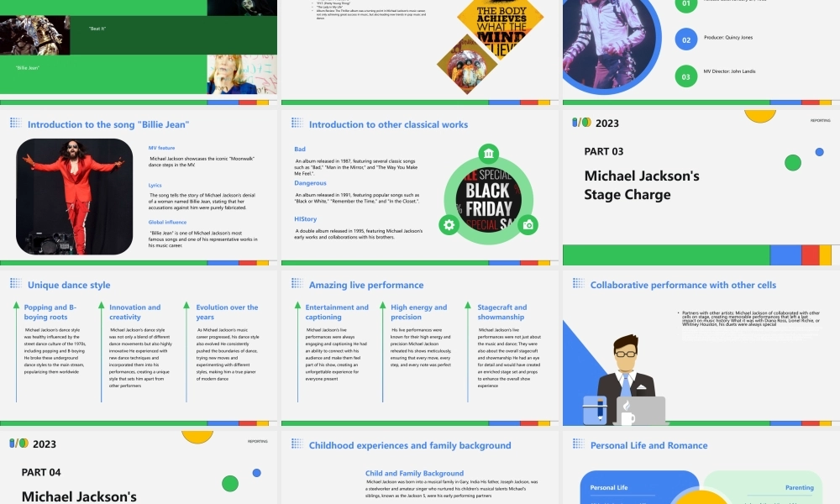
Task: Click the 'Producer: Quincy Jones' text
Action: click(728, 38)
